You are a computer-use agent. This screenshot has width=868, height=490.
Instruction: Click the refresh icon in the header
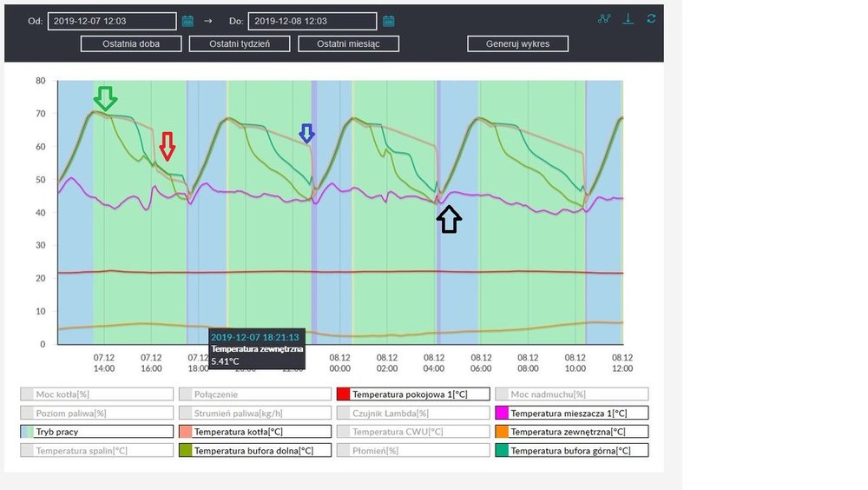point(651,19)
